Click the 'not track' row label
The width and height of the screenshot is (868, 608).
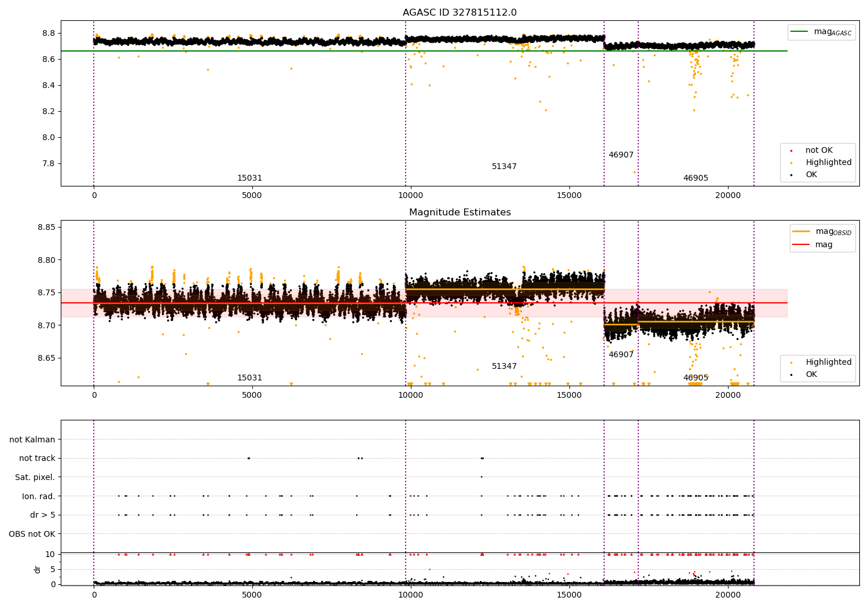pos(37,459)
